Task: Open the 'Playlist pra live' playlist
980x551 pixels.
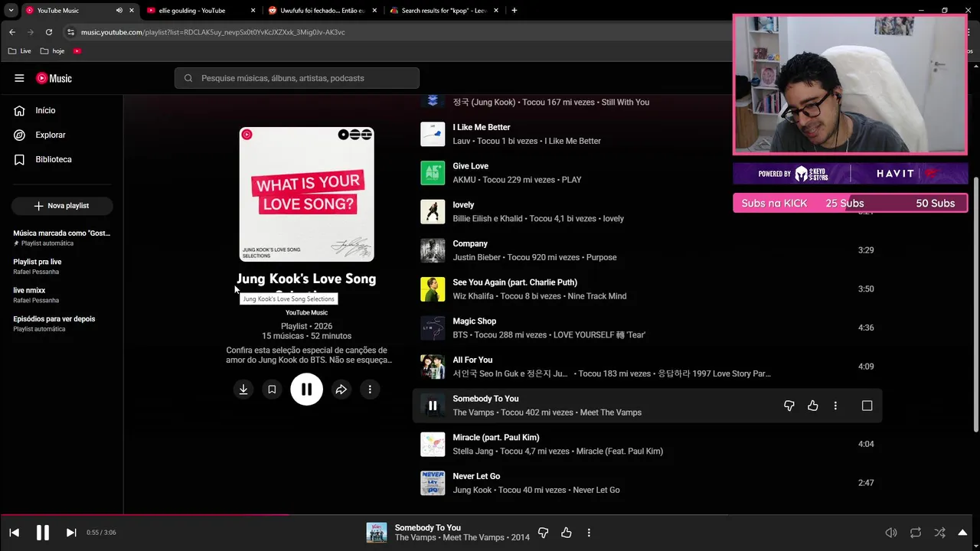Action: (61, 266)
